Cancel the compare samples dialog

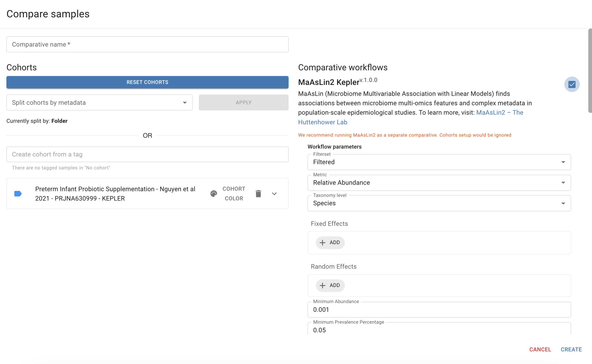540,349
